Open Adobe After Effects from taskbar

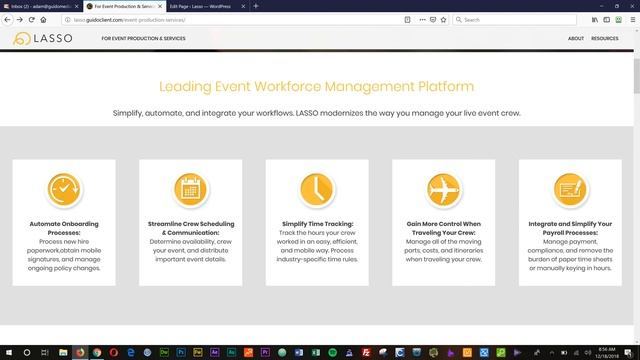pyautogui.click(x=215, y=352)
